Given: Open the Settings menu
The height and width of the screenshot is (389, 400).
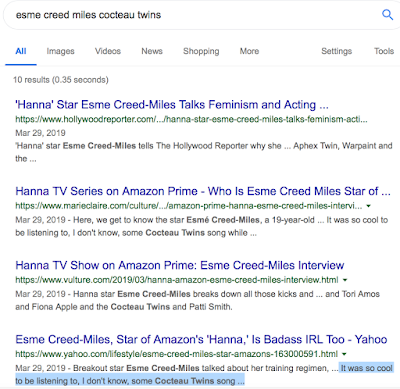Looking at the screenshot, I should pyautogui.click(x=336, y=51).
